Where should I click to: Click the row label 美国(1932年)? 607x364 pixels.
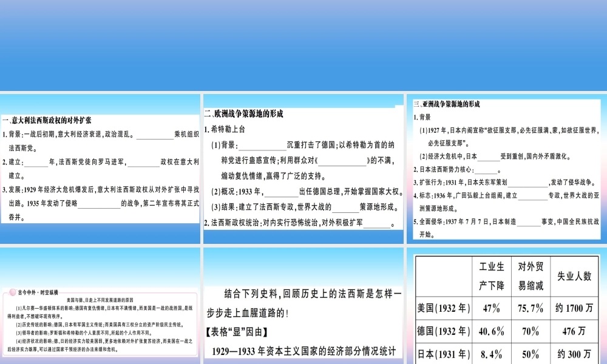[x=444, y=308]
